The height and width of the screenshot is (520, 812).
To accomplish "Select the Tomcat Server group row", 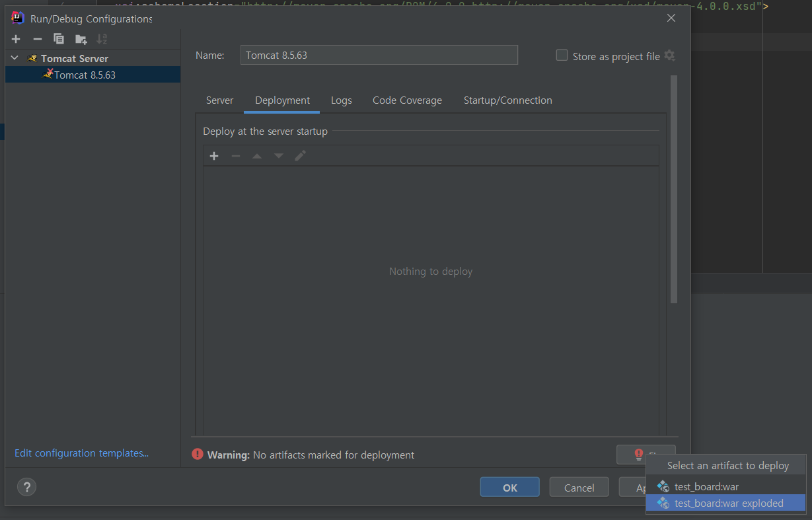I will pyautogui.click(x=92, y=58).
